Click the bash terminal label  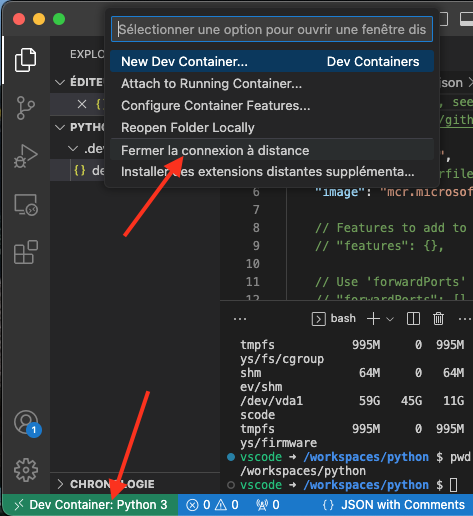343,318
